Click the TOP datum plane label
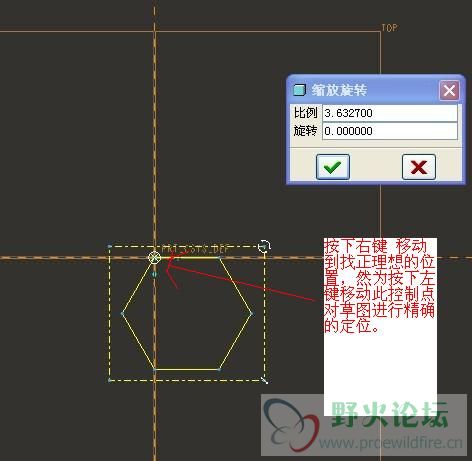Image resolution: width=472 pixels, height=461 pixels. pos(389,28)
